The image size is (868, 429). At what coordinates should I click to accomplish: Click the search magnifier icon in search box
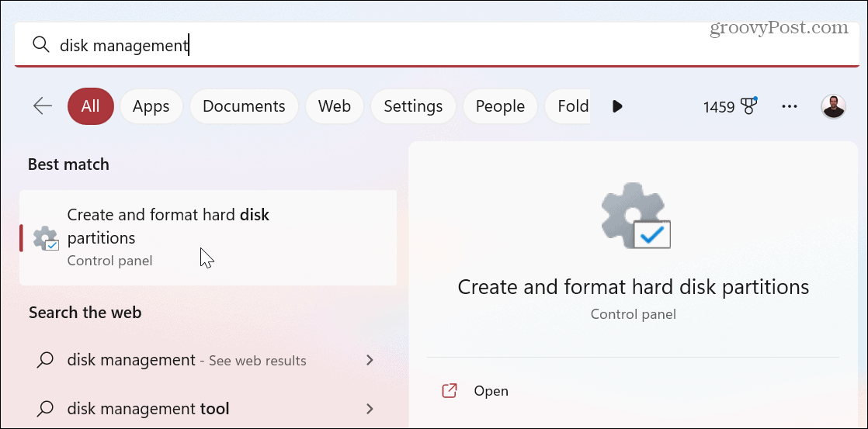click(x=41, y=44)
